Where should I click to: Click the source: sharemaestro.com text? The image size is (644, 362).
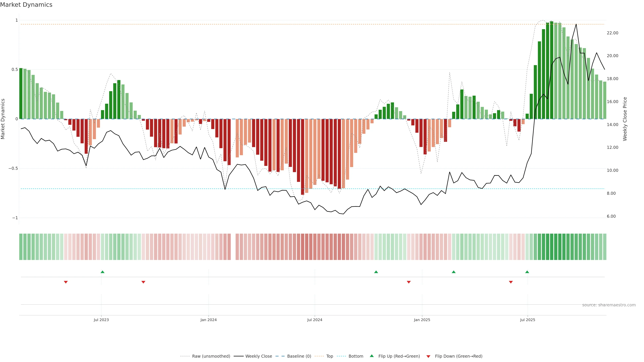(609, 305)
